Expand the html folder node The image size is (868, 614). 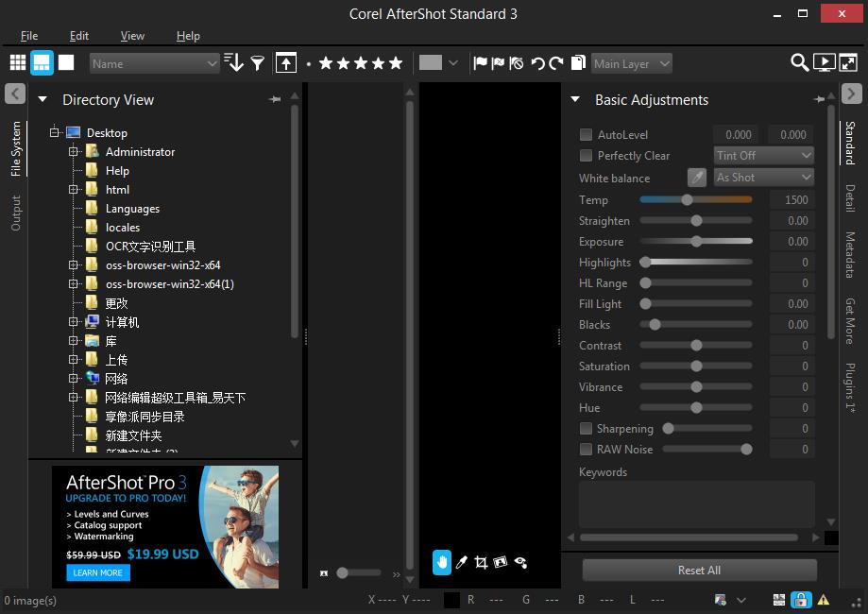coord(73,189)
